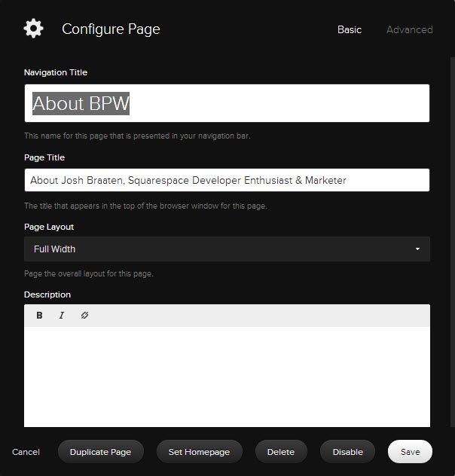
Task: Click the gear icon beside Configure Page
Action: [x=33, y=29]
